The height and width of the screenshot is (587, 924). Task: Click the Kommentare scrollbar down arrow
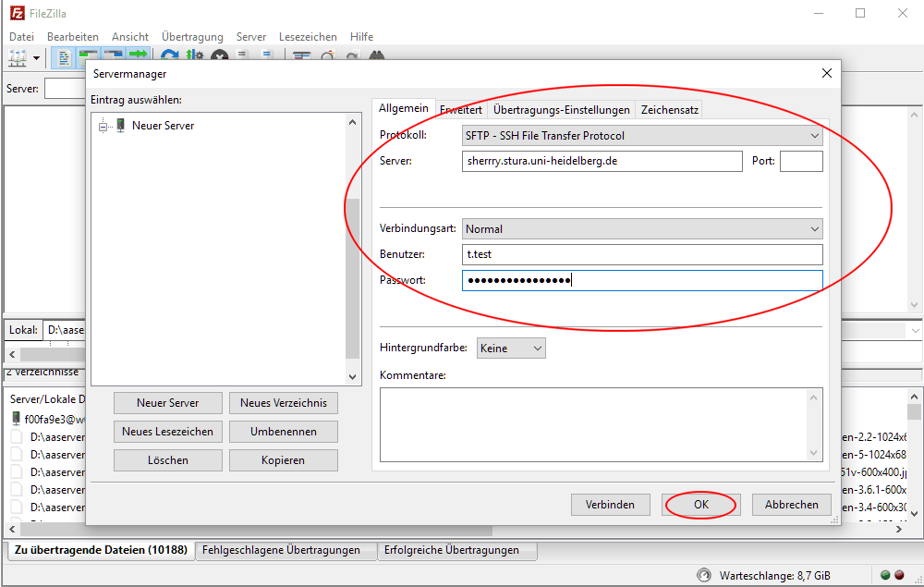coord(814,453)
